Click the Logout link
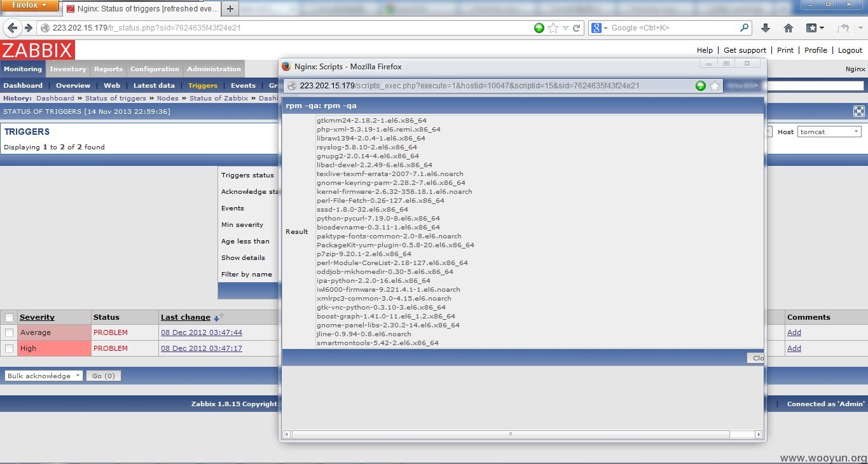Viewport: 868px width, 464px height. point(850,50)
